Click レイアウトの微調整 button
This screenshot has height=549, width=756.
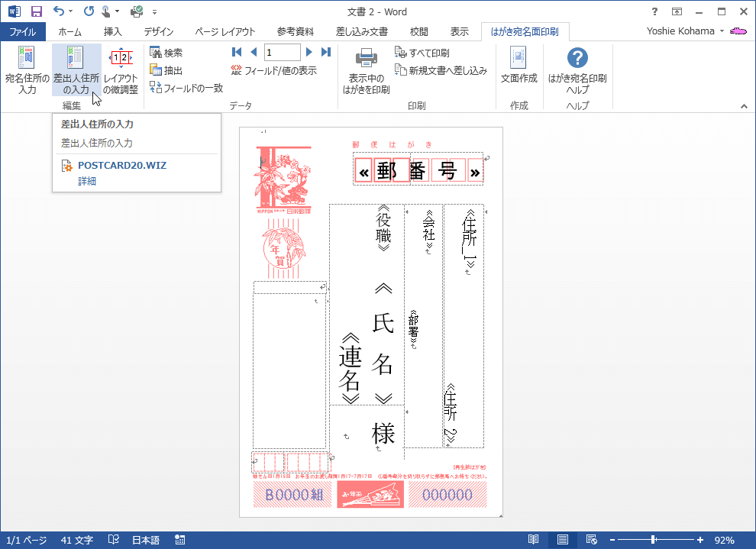[x=121, y=70]
